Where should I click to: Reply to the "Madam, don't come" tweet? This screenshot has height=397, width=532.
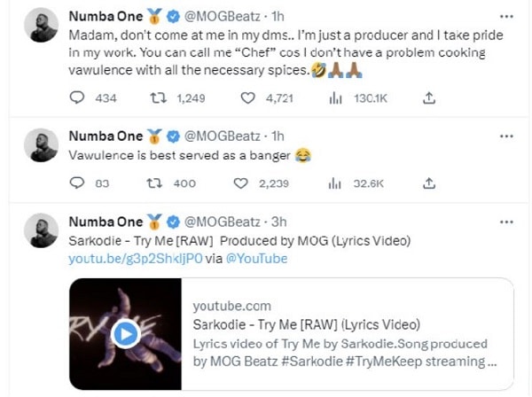(x=76, y=98)
